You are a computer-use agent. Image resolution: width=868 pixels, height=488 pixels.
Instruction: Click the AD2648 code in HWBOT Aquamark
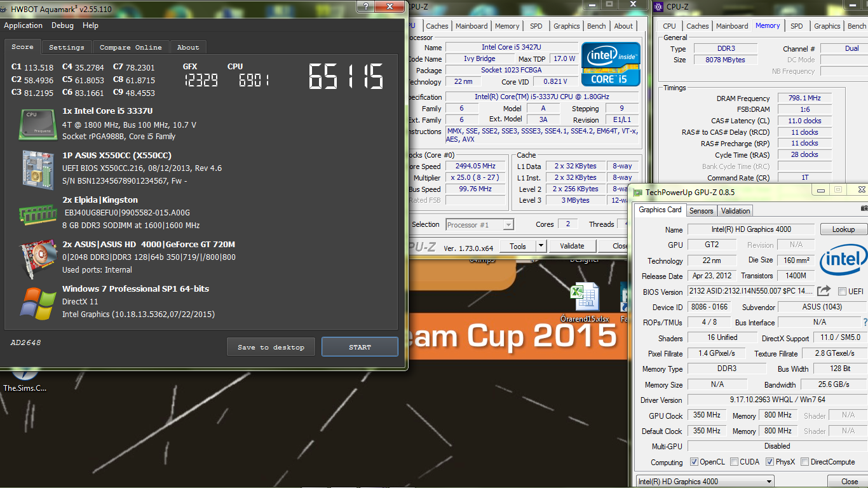[x=25, y=342]
